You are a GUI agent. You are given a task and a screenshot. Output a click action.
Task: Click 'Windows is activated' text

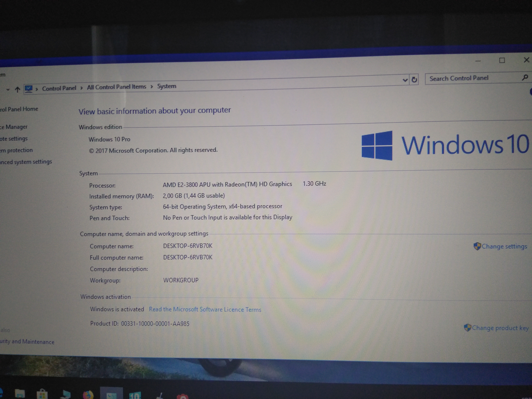tap(117, 309)
